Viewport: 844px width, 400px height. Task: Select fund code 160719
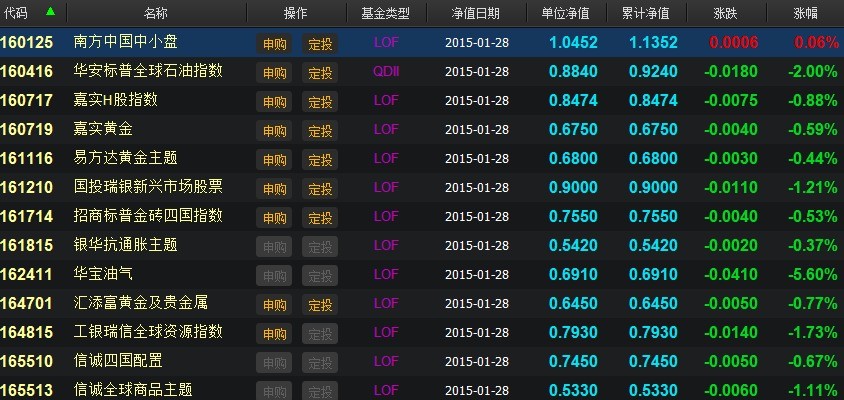[27, 130]
